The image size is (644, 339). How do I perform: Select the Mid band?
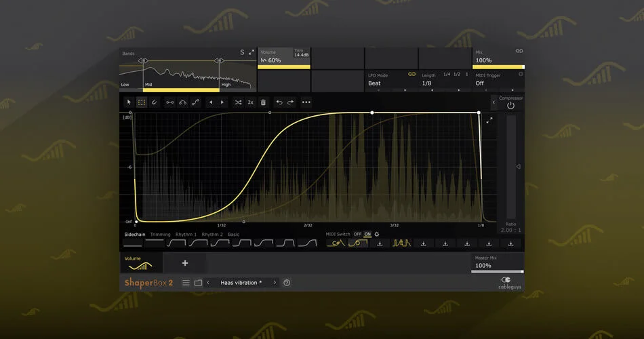[x=148, y=85]
